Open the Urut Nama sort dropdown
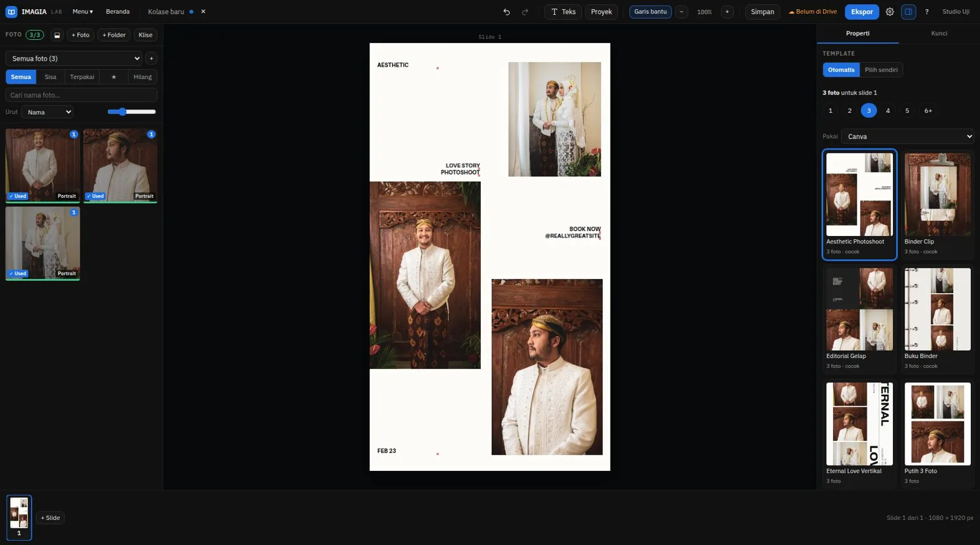This screenshot has width=980, height=545. coord(47,112)
